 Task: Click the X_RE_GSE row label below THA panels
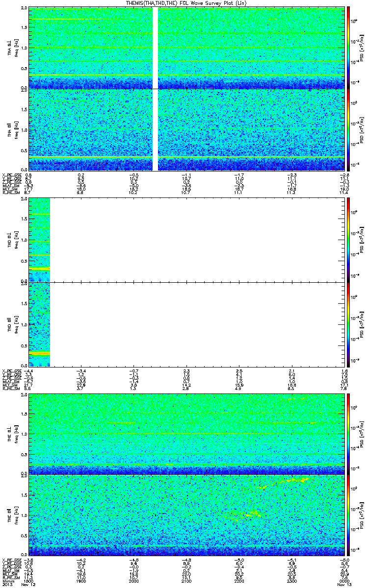coord(11,174)
